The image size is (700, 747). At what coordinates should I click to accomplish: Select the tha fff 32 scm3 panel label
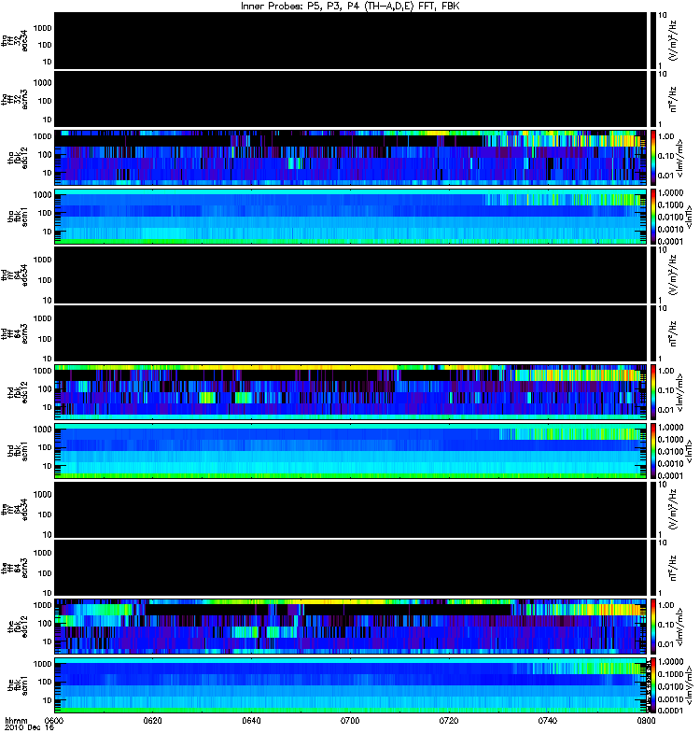tap(14, 100)
